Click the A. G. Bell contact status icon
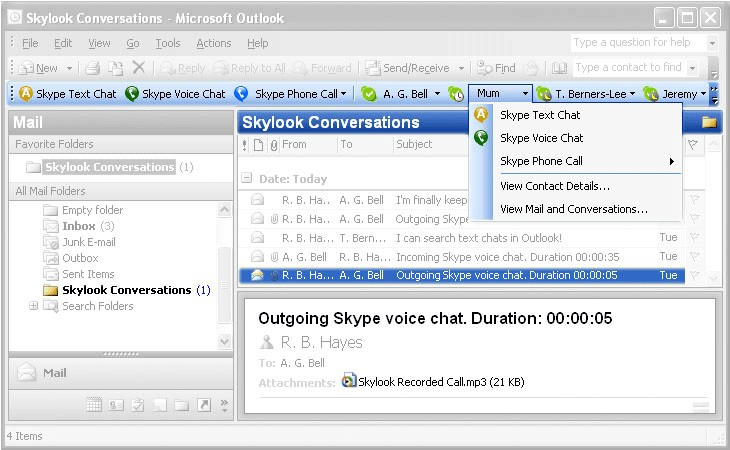This screenshot has height=450, width=730. coord(368,94)
